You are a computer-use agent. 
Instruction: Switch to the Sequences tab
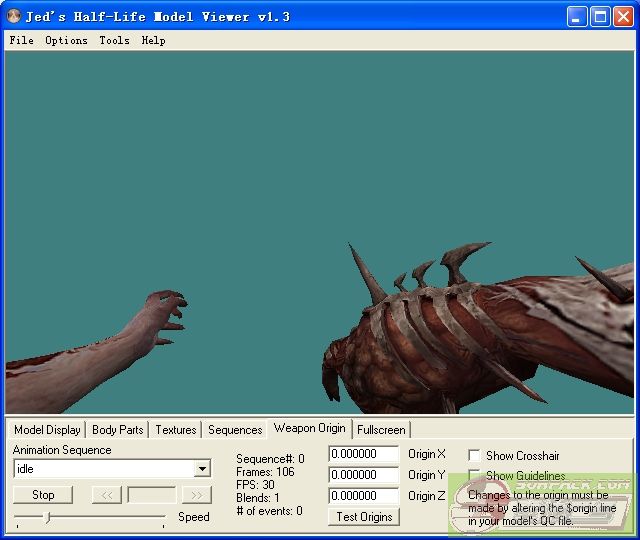235,430
